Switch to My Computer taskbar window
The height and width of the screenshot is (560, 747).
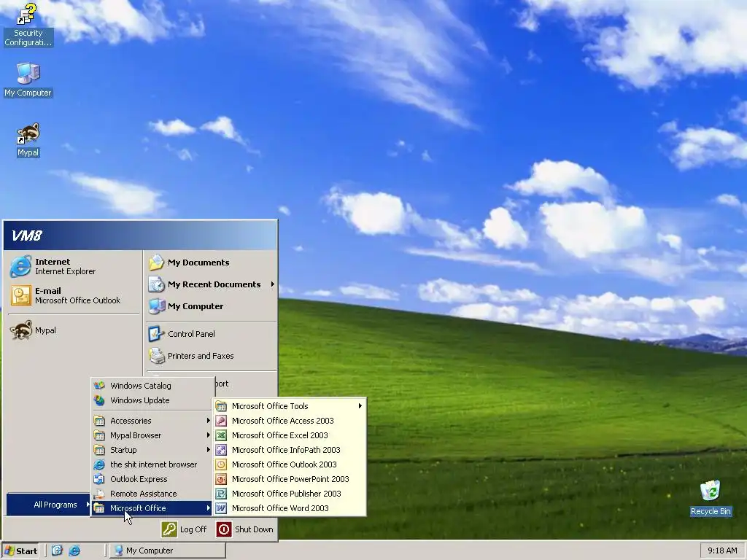[x=167, y=551]
